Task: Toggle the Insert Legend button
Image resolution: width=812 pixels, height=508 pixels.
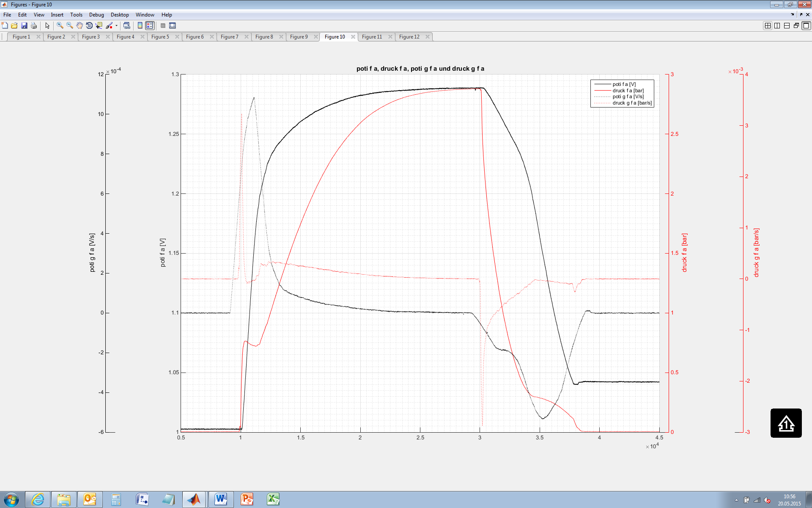Action: point(150,25)
